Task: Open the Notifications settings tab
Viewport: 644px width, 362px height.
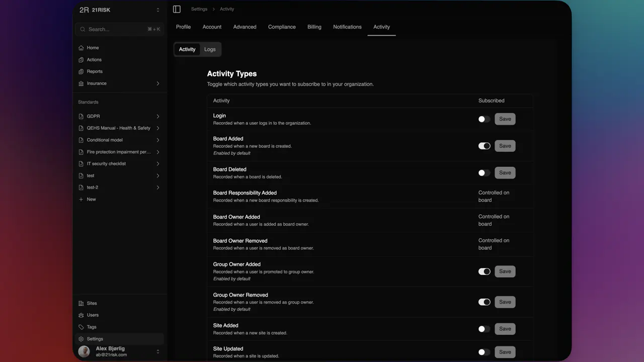Action: 347,27
